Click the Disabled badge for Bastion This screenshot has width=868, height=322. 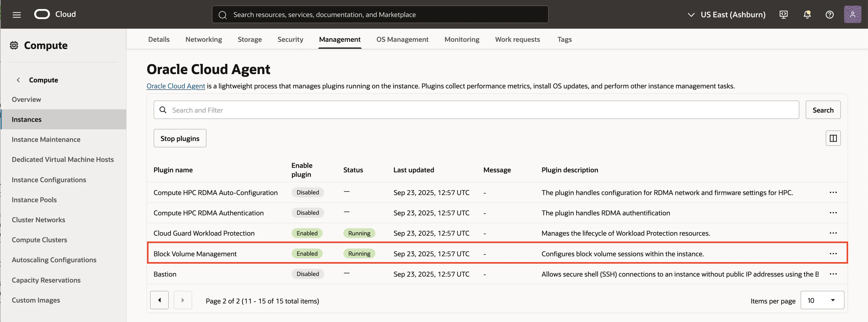tap(308, 274)
